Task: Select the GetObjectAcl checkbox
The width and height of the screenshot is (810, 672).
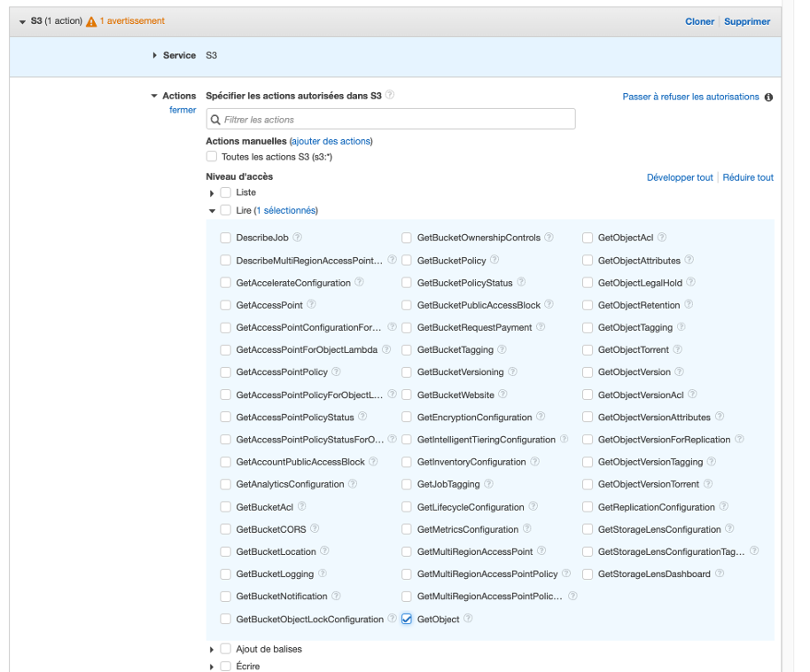Action: click(588, 238)
